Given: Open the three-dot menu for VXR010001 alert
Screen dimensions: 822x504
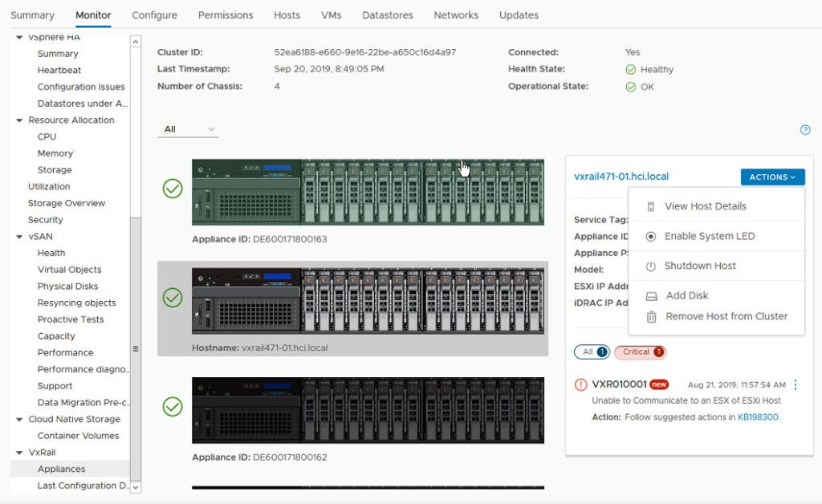Looking at the screenshot, I should 796,385.
